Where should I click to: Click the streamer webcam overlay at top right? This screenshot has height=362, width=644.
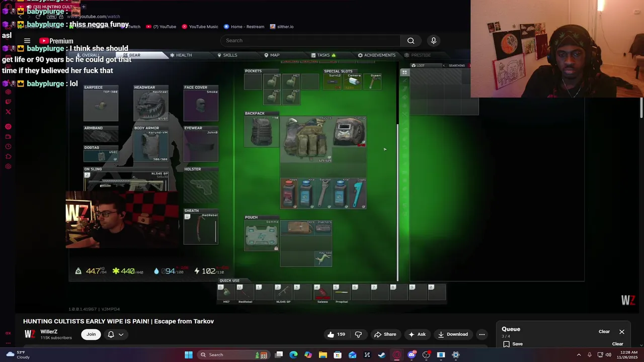tap(557, 49)
